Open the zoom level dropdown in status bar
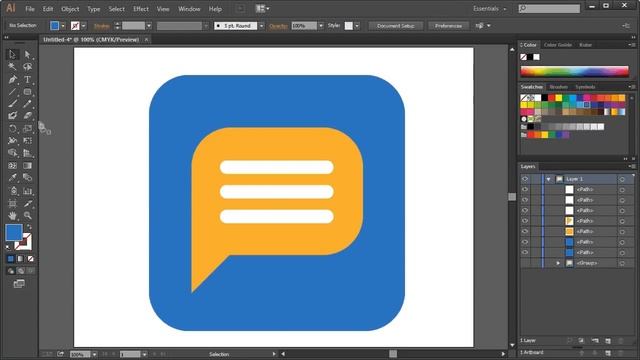640x360 pixels. 94,354
